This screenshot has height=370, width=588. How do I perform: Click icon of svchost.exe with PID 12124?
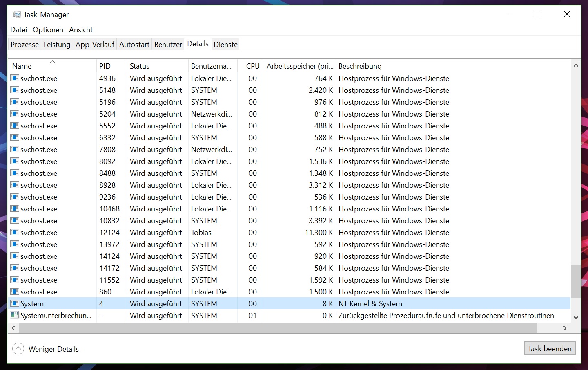pos(15,232)
